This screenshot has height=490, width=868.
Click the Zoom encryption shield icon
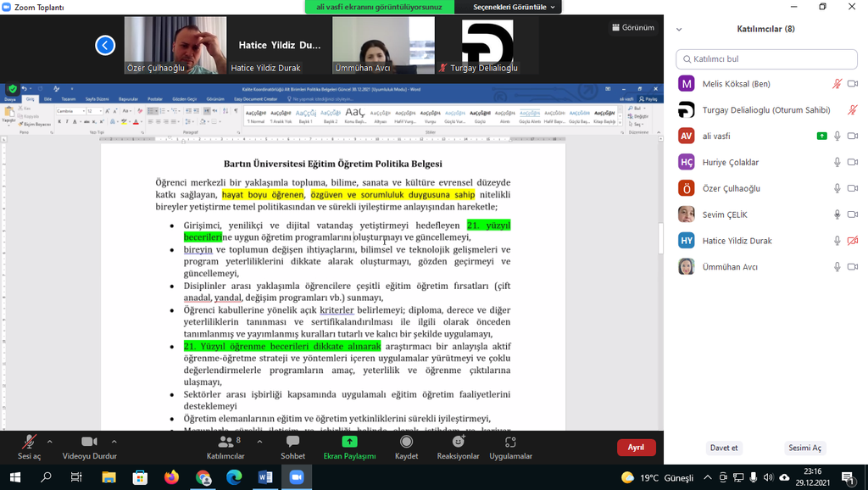point(13,88)
